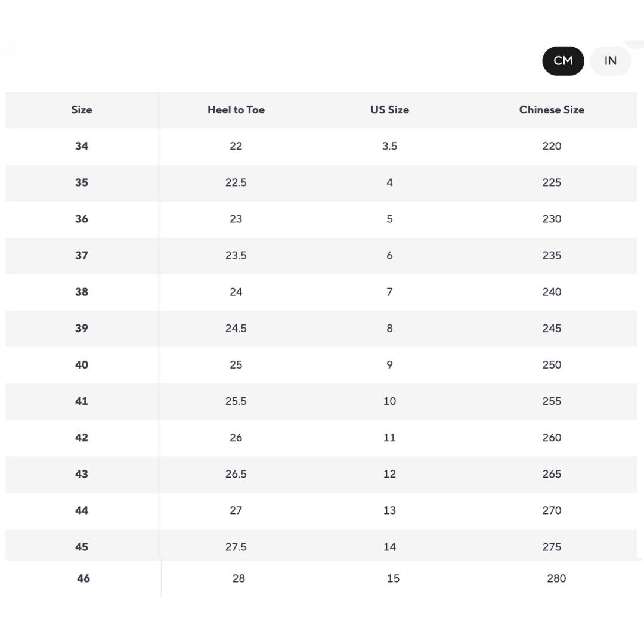Click the Heel to Toe header
This screenshot has height=644, width=644.
[236, 110]
